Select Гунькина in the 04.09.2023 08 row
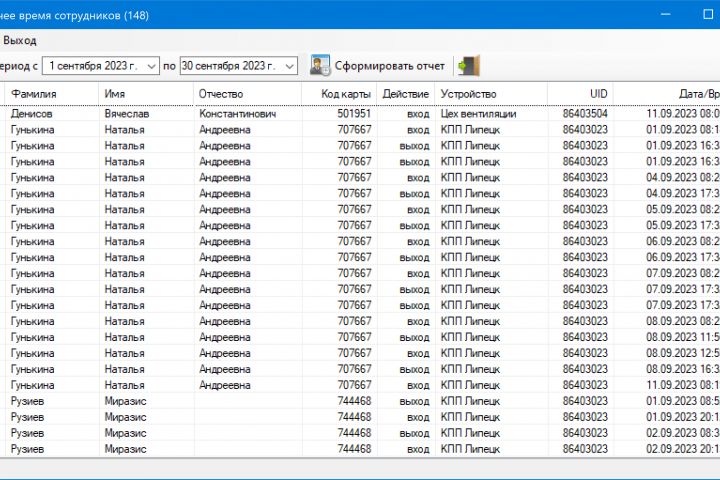The height and width of the screenshot is (480, 720). 33,177
